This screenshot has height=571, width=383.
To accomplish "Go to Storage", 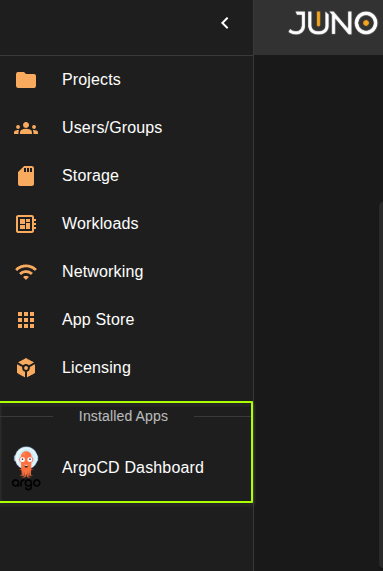I will coord(90,176).
